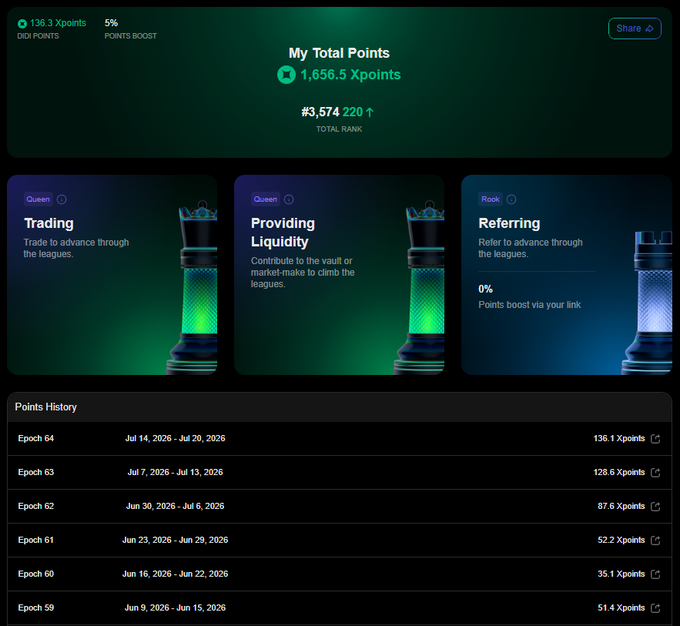Click the #3,574 total rank
Screen dimensions: 680x626
tap(320, 112)
